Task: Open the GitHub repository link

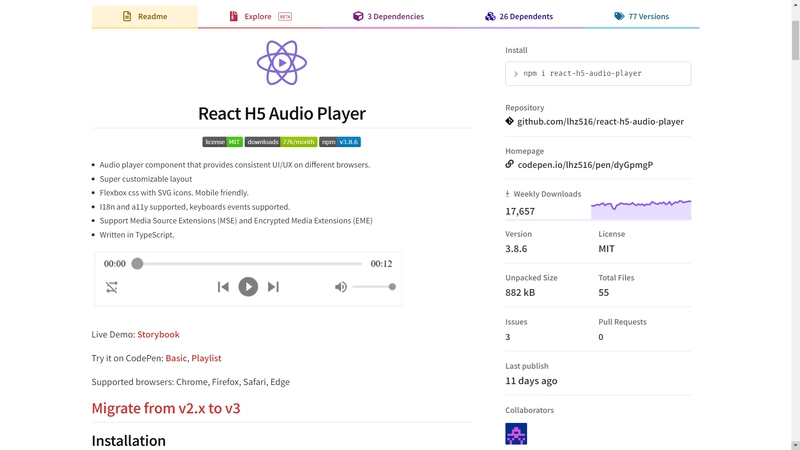Action: pyautogui.click(x=600, y=122)
